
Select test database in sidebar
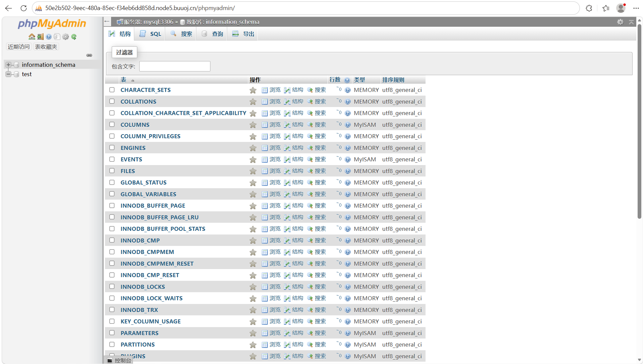pyautogui.click(x=27, y=74)
